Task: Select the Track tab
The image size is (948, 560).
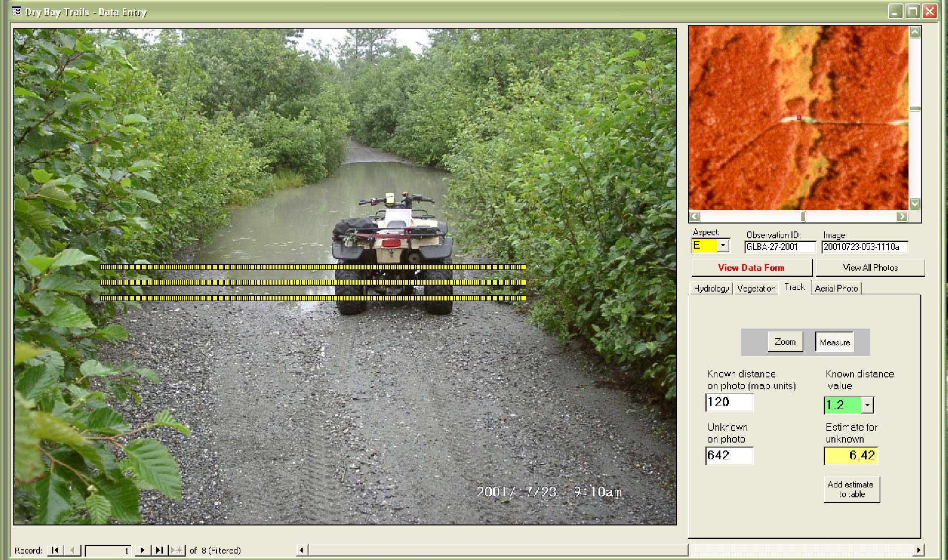Action: pos(794,287)
